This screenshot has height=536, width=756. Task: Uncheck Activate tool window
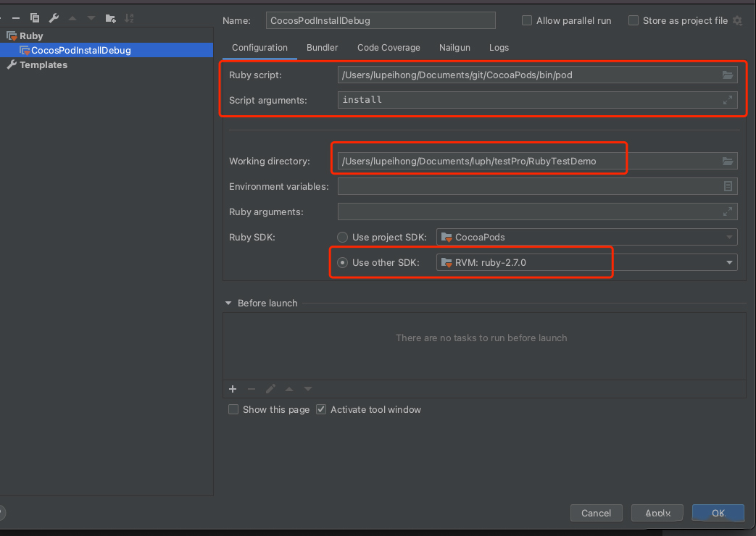(321, 409)
